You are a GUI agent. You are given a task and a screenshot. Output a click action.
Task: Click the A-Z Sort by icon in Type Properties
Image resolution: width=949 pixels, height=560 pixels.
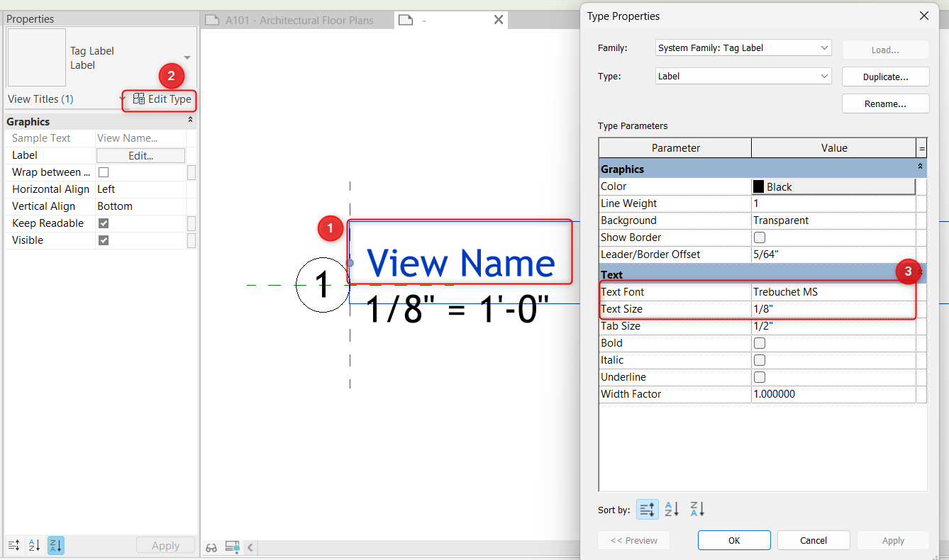[x=672, y=509]
